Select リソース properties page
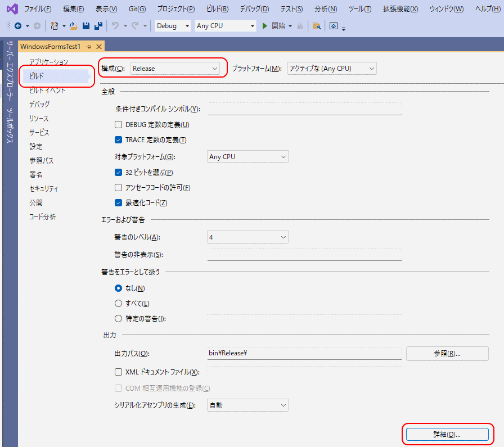 [x=39, y=118]
